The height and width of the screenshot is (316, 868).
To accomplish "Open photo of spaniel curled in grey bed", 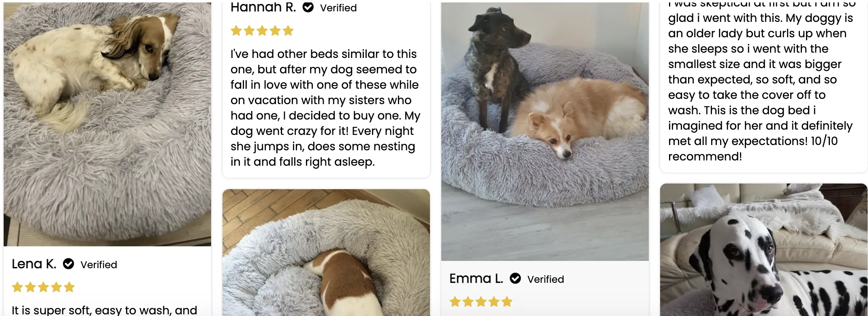I will tap(107, 124).
